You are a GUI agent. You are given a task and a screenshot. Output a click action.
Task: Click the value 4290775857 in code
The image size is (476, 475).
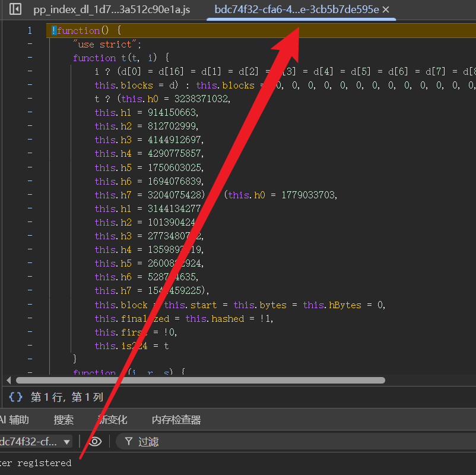[x=174, y=153]
